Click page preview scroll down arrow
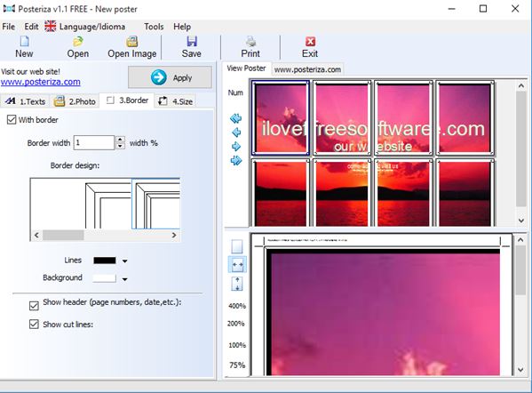Image resolution: width=532 pixels, height=393 pixels. [520, 370]
